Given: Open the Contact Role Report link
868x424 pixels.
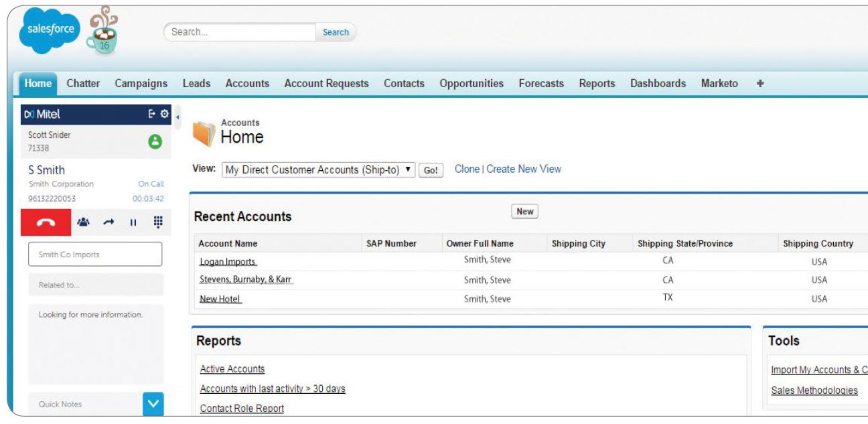Looking at the screenshot, I should [242, 408].
